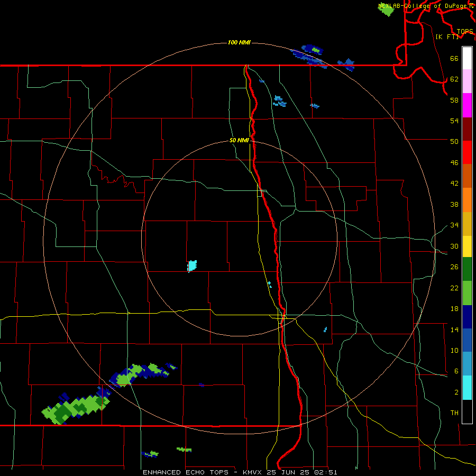
Task: Pick the dark orange legend swatch
Action: click(467, 176)
